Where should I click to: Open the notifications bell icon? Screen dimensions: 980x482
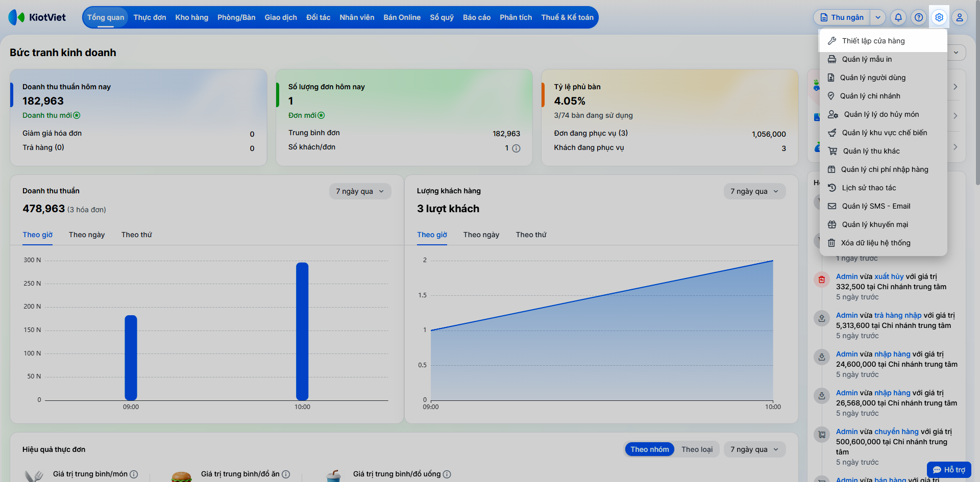coord(898,17)
